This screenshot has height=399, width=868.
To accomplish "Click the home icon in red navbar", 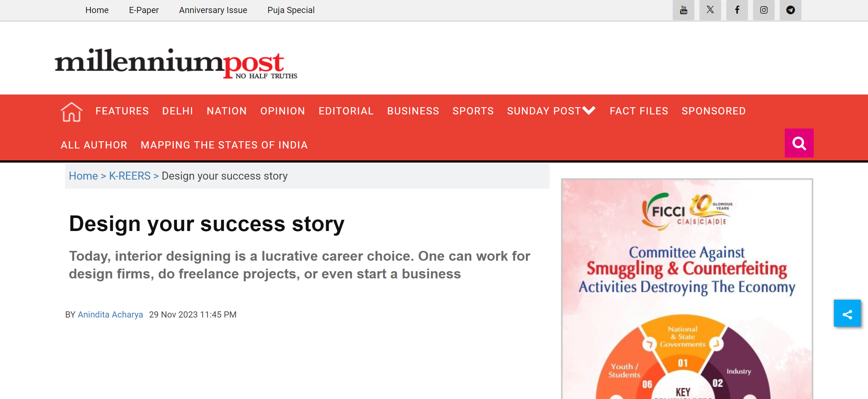I will pos(72,112).
